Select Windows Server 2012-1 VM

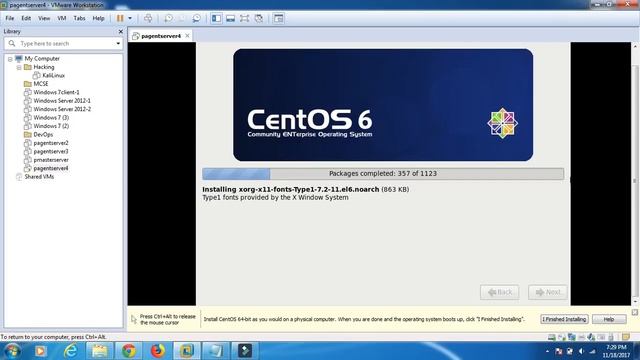coord(62,100)
